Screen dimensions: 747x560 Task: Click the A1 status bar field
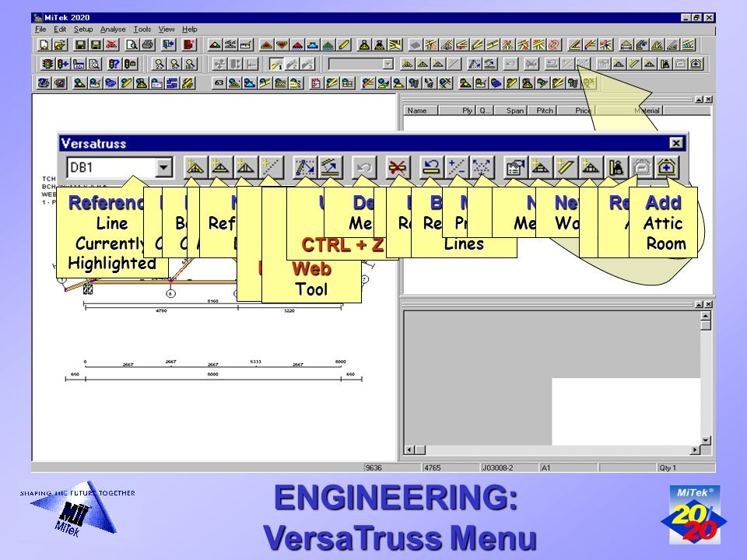click(x=568, y=467)
